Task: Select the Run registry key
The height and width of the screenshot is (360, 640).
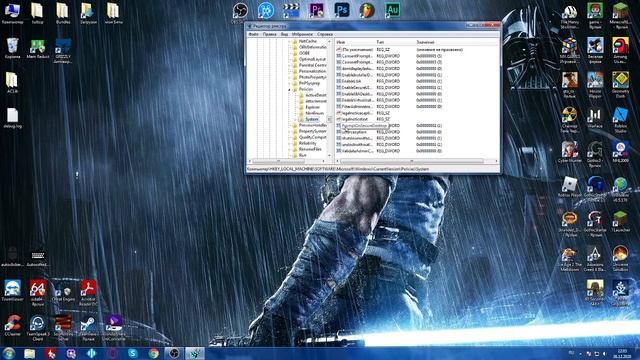Action: tap(302, 155)
